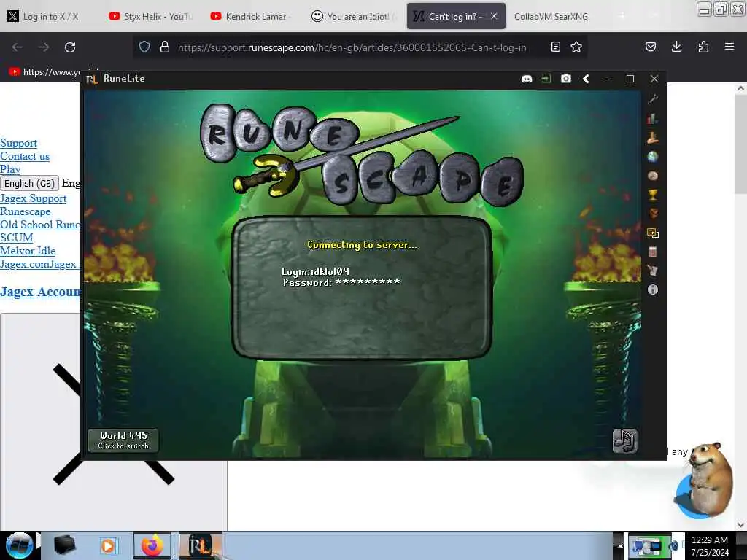747x560 pixels.
Task: Open the RuneLite Configuration wrench icon
Action: (653, 99)
